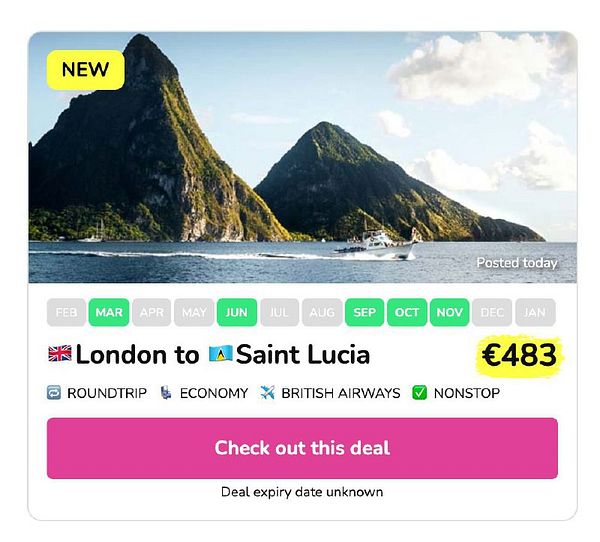The height and width of the screenshot is (542, 600).
Task: Click the highlighted €483 price
Action: [x=519, y=355]
